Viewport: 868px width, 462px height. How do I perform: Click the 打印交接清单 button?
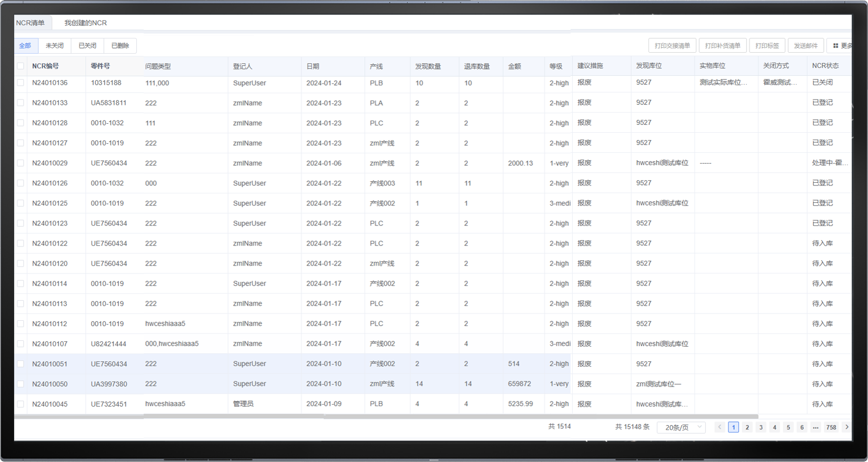click(672, 46)
